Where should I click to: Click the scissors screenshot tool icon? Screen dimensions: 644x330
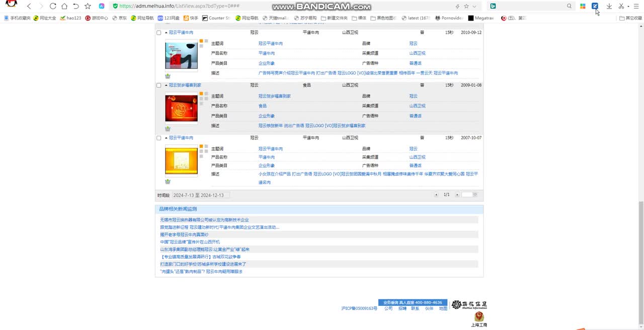621,6
